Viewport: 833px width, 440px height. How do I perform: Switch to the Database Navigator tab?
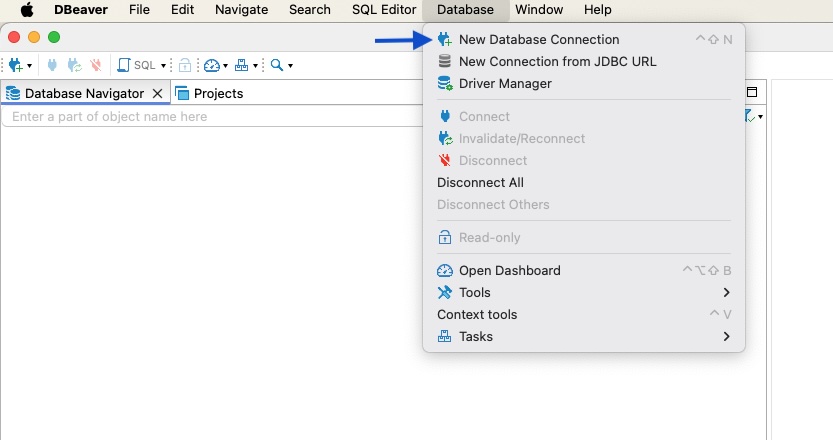coord(84,94)
